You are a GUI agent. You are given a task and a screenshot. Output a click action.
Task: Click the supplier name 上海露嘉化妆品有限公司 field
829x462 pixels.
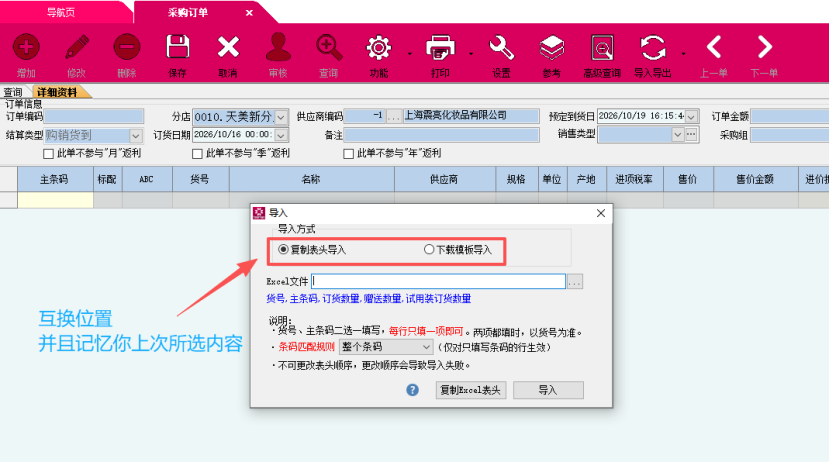(471, 116)
